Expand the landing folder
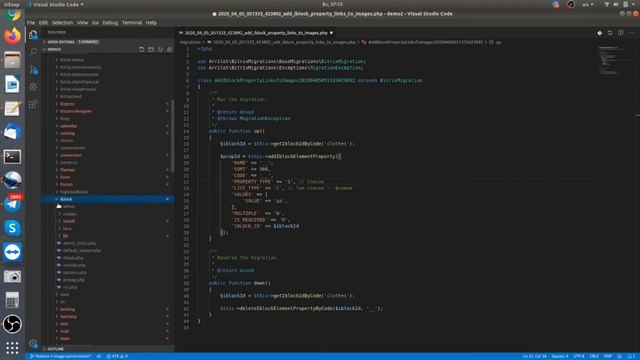The height and width of the screenshot is (360, 640). click(109, 309)
